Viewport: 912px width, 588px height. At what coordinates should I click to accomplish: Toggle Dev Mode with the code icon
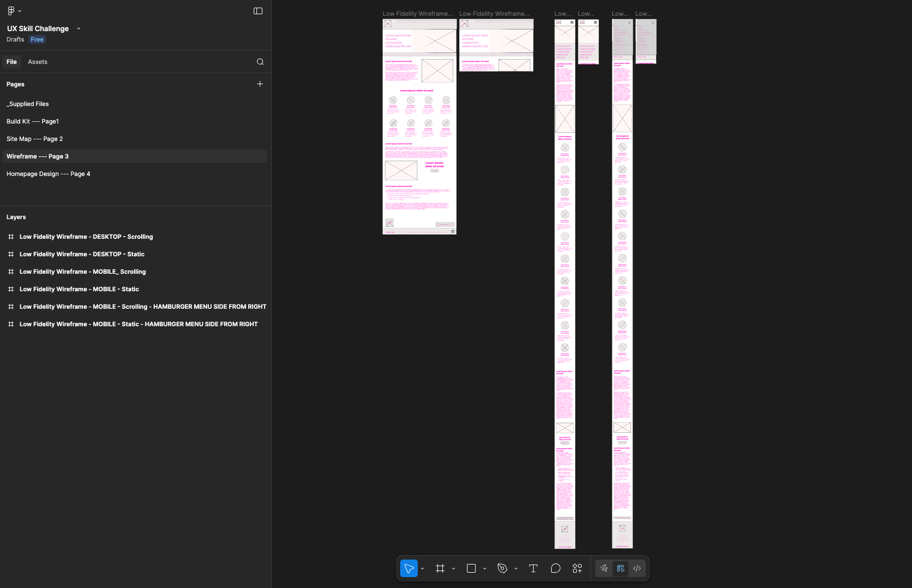coord(636,568)
